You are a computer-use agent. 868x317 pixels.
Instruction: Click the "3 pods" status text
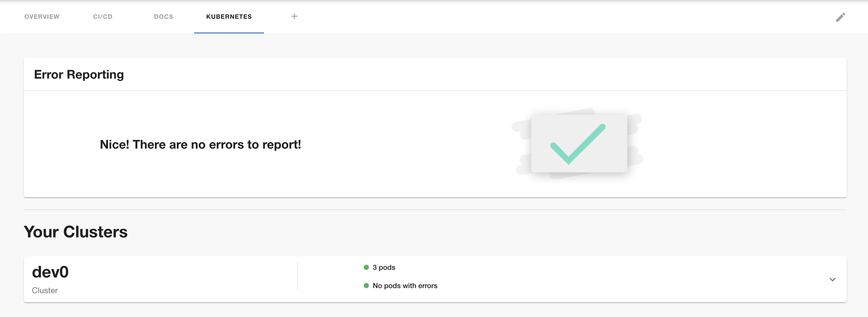pos(384,268)
